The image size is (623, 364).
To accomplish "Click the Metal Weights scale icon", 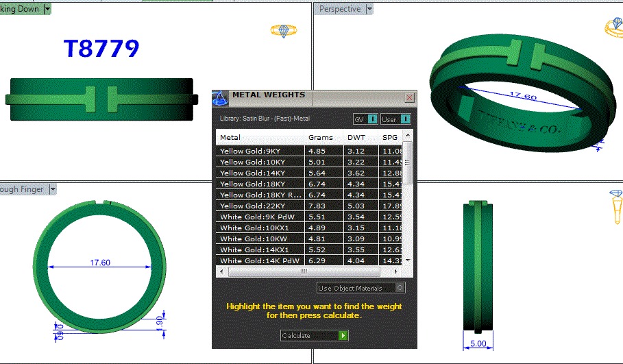I will pyautogui.click(x=220, y=97).
